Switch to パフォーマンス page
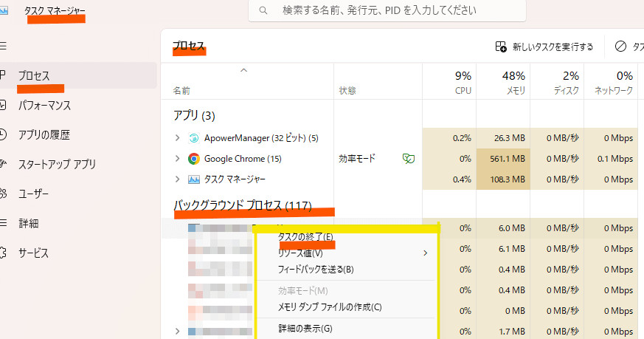 click(44, 106)
